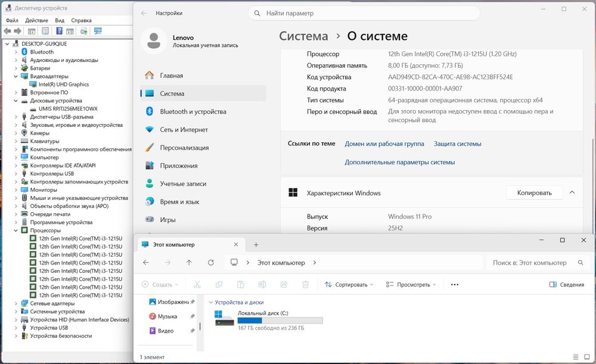Open the Вид menu in Device Manager

tap(59, 20)
